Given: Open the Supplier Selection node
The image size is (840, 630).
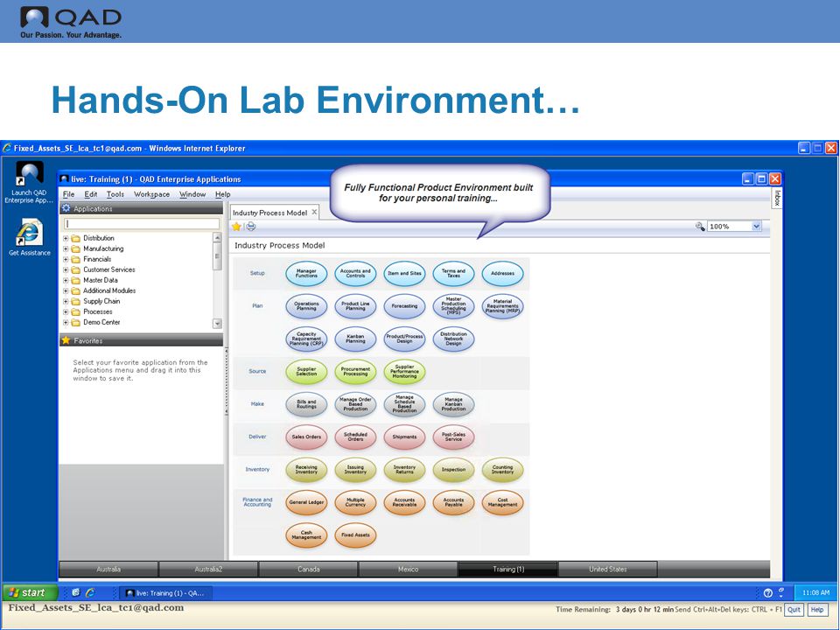Looking at the screenshot, I should tap(306, 372).
